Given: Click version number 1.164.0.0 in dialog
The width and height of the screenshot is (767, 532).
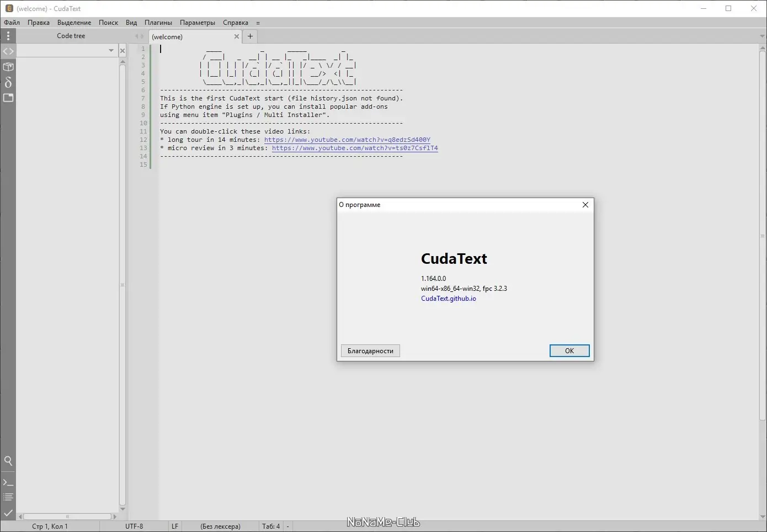Looking at the screenshot, I should tap(434, 279).
